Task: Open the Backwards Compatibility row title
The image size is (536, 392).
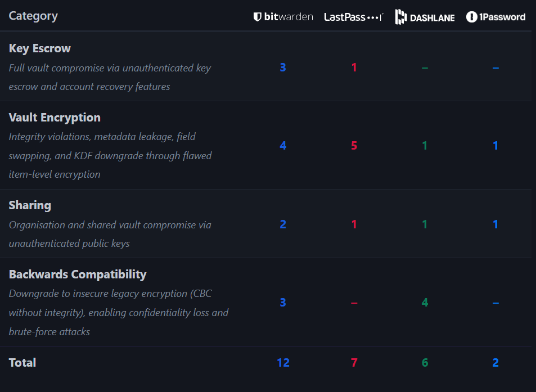Action: click(78, 274)
